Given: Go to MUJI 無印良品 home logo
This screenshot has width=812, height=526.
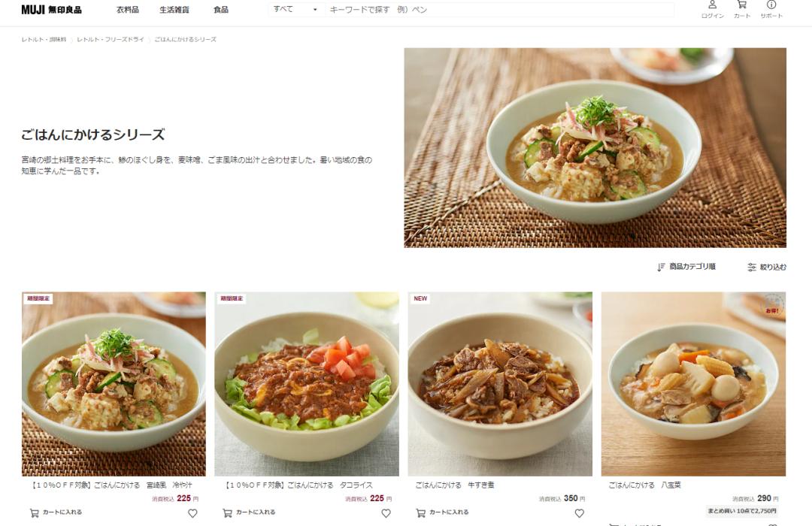Looking at the screenshot, I should click(x=51, y=9).
